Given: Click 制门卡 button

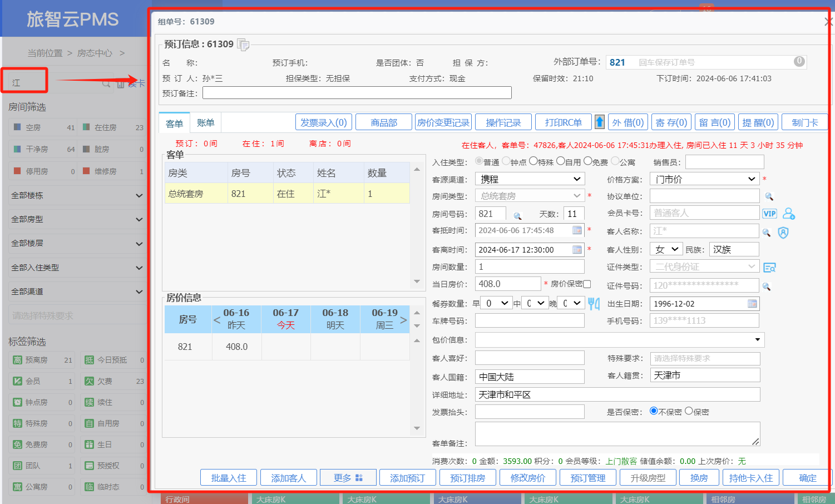Looking at the screenshot, I should coord(805,122).
